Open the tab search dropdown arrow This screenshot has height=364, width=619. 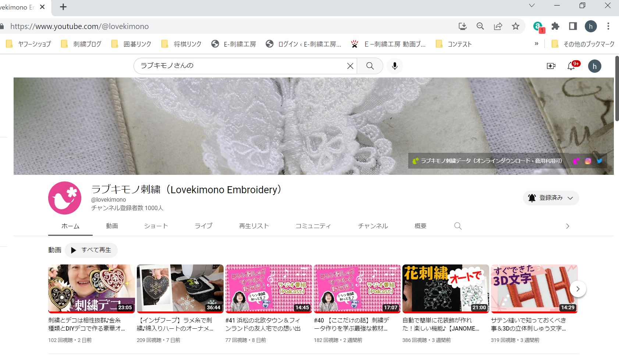(531, 6)
